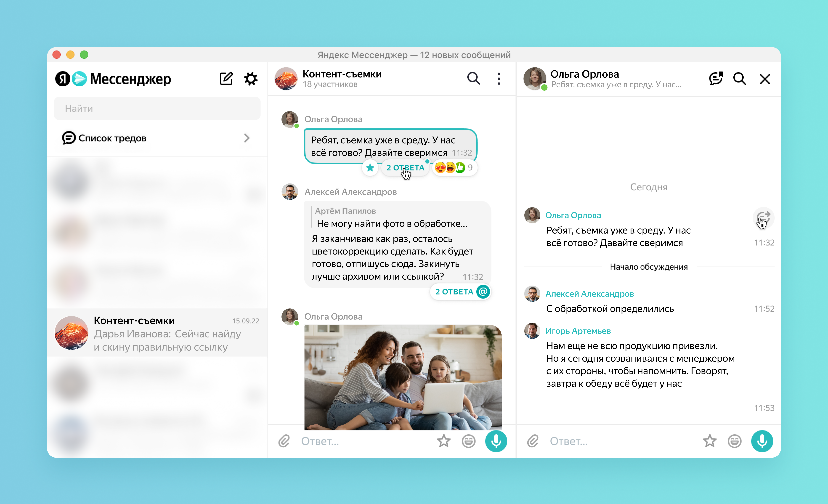Click Ольга Орлова avatar on first message

coord(290,119)
